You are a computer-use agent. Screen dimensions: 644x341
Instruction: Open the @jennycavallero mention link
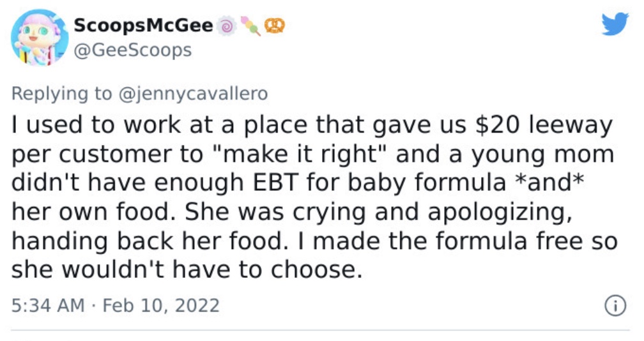point(193,94)
